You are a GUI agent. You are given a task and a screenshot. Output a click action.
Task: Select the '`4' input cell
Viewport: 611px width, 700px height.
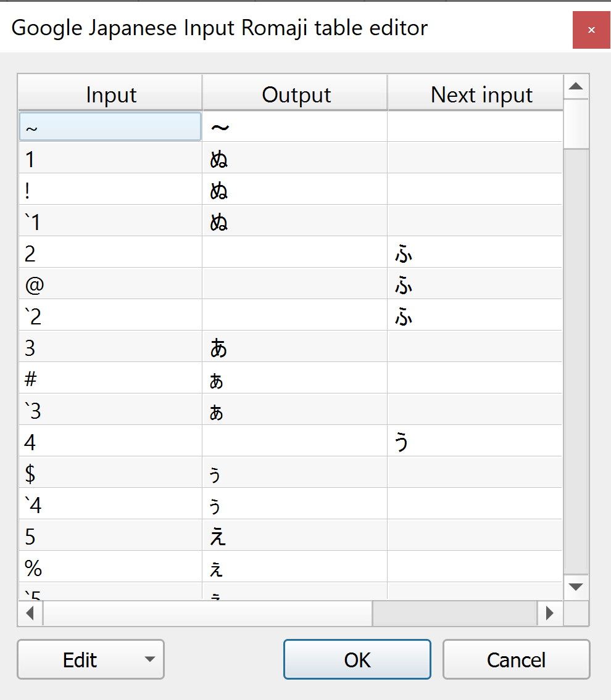tap(110, 504)
